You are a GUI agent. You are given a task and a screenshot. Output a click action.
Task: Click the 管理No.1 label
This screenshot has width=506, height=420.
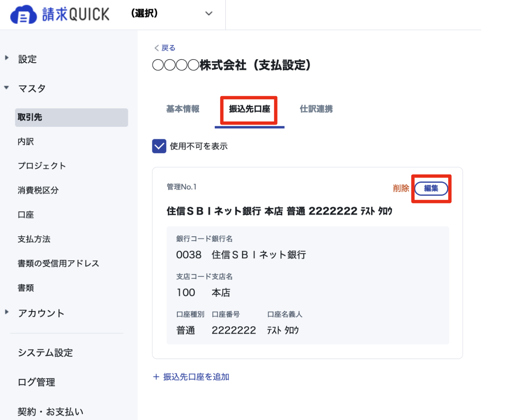(x=182, y=187)
